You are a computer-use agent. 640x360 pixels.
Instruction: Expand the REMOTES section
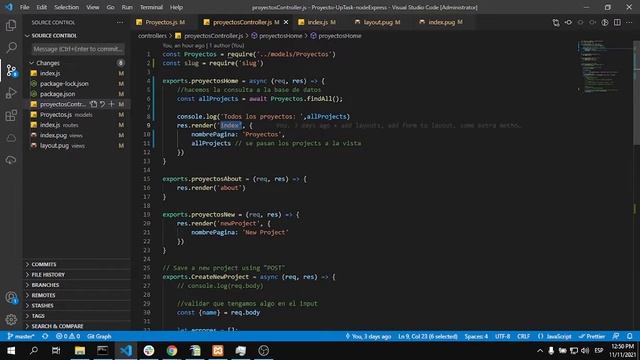[77, 295]
